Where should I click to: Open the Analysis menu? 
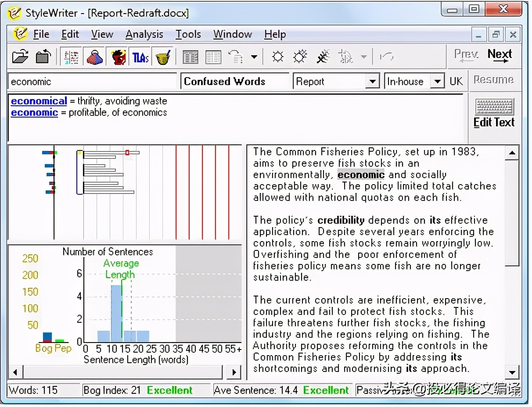click(x=144, y=34)
